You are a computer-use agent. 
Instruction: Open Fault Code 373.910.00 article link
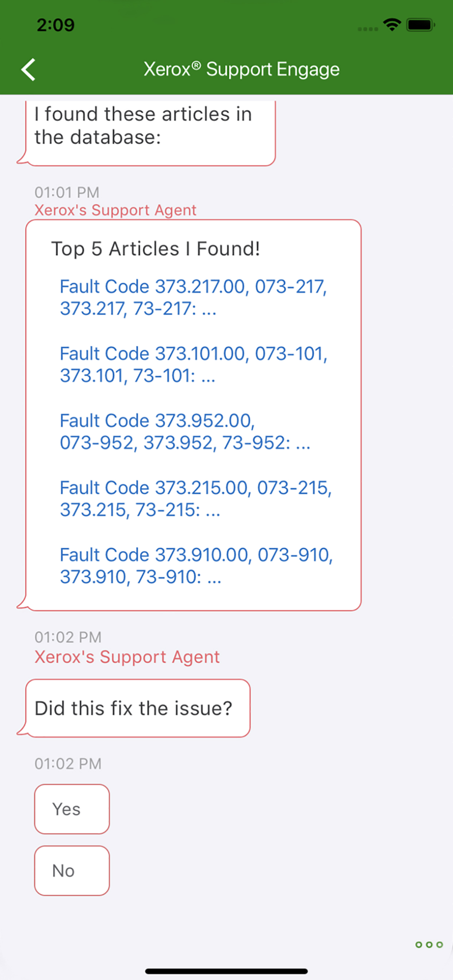196,566
